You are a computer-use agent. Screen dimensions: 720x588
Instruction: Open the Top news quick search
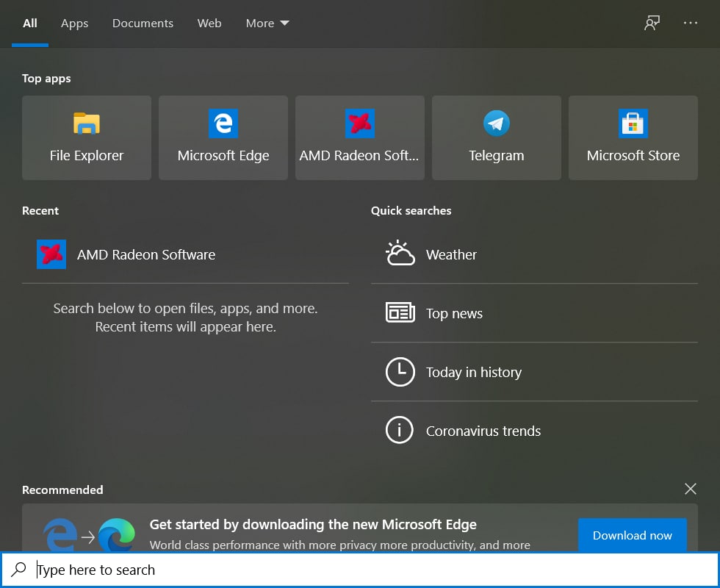pos(535,313)
